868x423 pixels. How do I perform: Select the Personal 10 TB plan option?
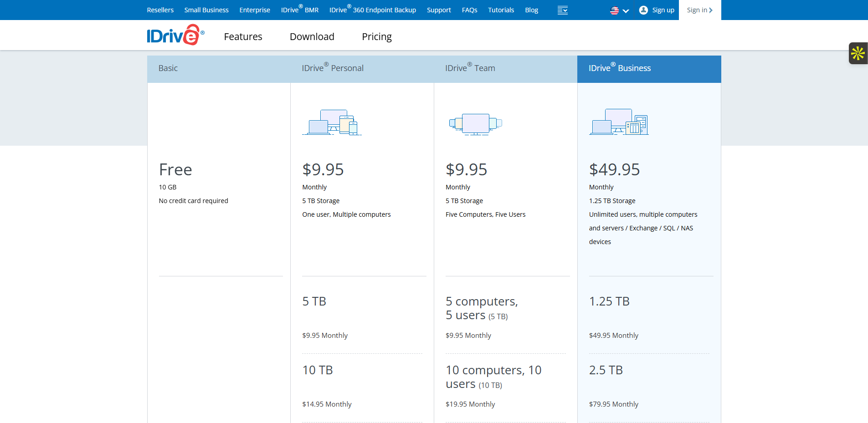click(318, 370)
